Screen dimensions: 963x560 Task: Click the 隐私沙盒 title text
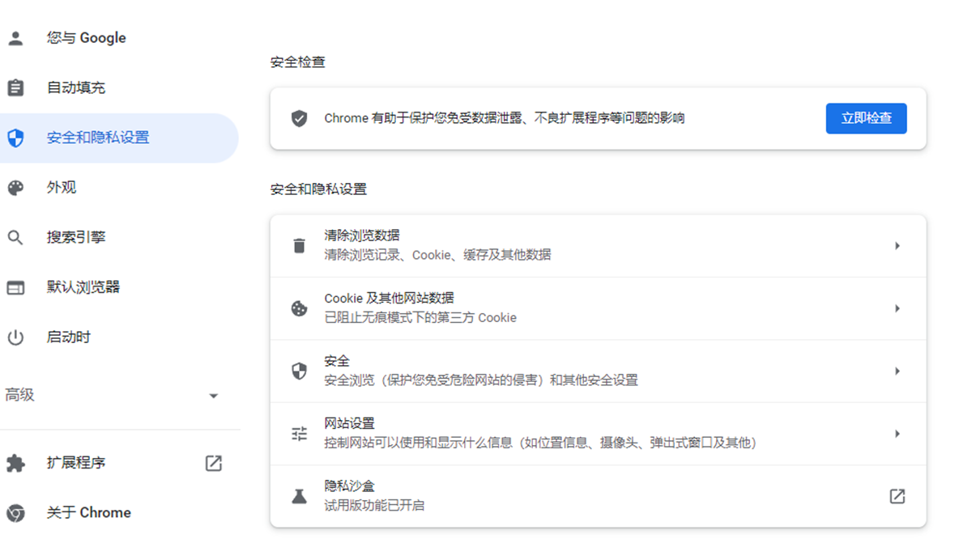click(x=349, y=486)
